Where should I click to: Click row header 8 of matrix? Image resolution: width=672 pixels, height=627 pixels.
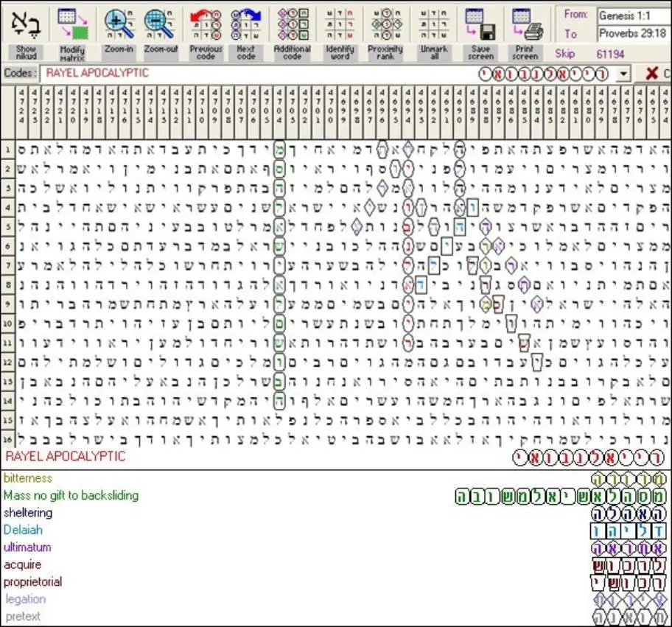coord(7,284)
